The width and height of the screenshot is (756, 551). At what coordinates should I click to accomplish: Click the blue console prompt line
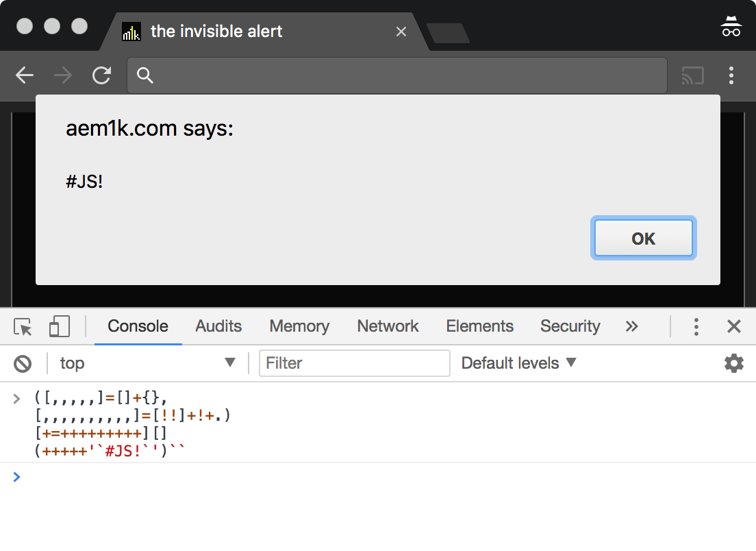click(x=378, y=477)
